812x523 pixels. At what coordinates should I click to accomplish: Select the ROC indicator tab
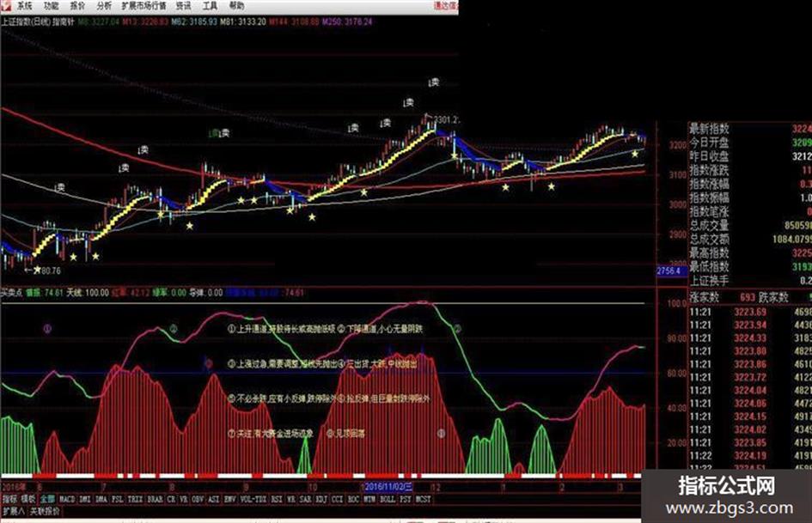353,499
